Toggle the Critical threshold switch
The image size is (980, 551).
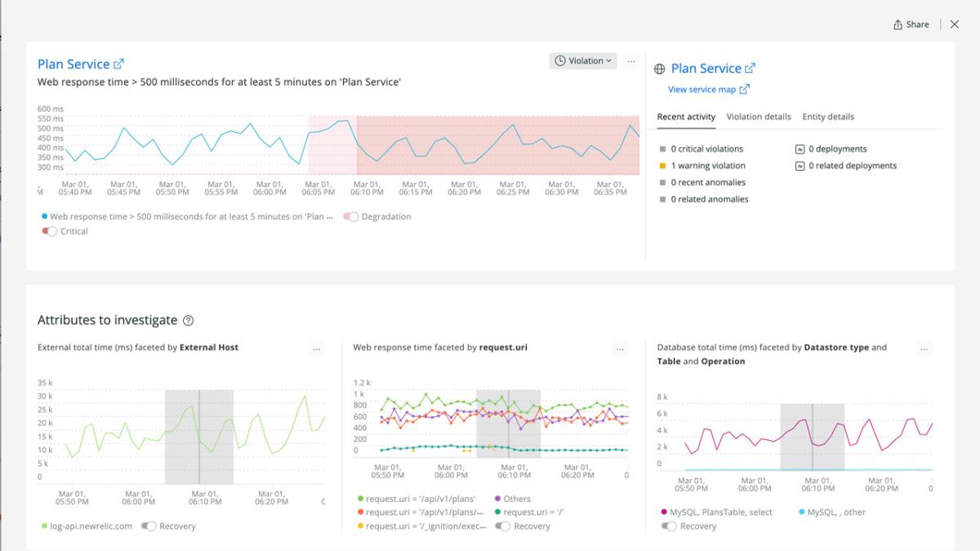coord(50,232)
